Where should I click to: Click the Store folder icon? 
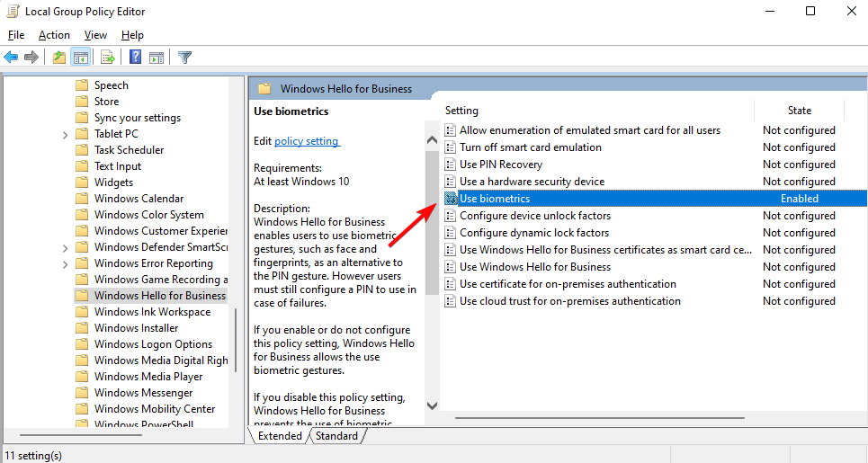[x=82, y=102]
